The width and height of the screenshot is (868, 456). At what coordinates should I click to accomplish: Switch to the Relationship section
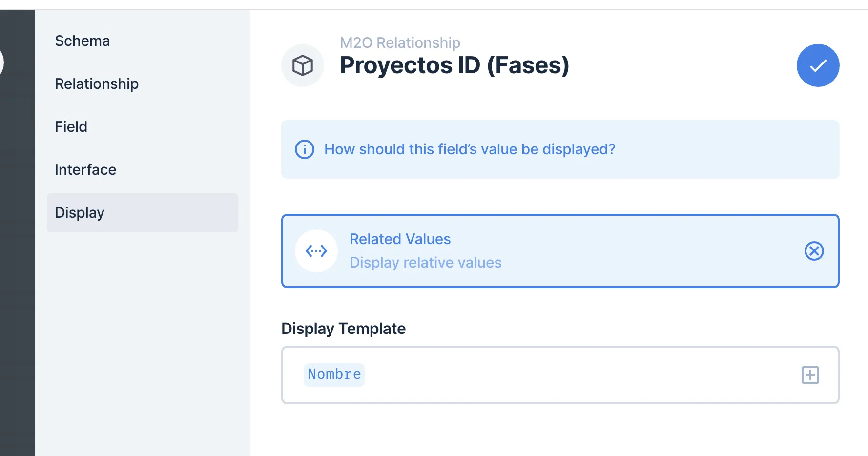(x=97, y=84)
